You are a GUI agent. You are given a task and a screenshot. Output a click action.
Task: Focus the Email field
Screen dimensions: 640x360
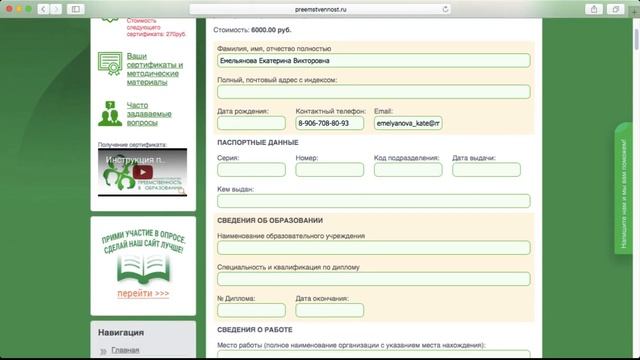click(408, 123)
